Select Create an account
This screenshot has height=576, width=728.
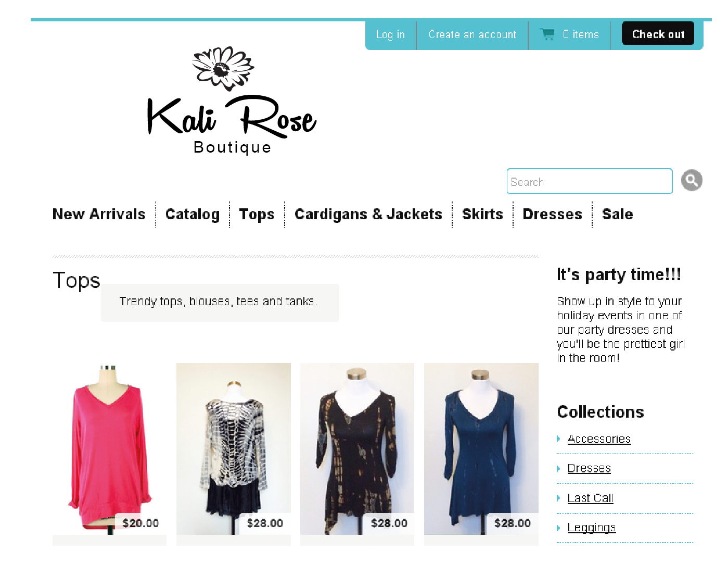click(472, 35)
